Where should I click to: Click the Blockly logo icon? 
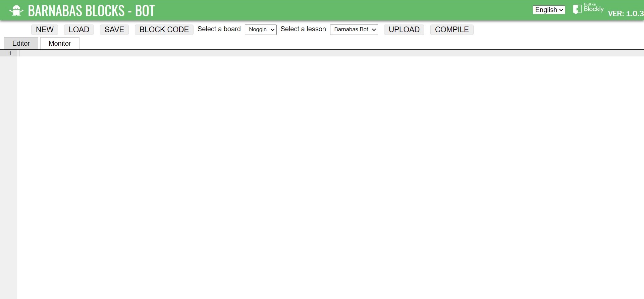577,9
